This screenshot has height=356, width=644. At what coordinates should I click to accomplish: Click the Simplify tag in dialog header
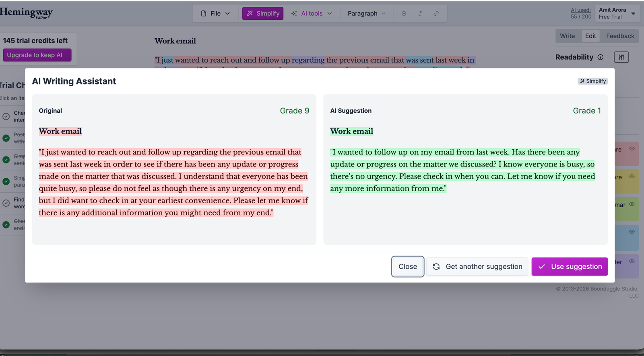coord(592,81)
